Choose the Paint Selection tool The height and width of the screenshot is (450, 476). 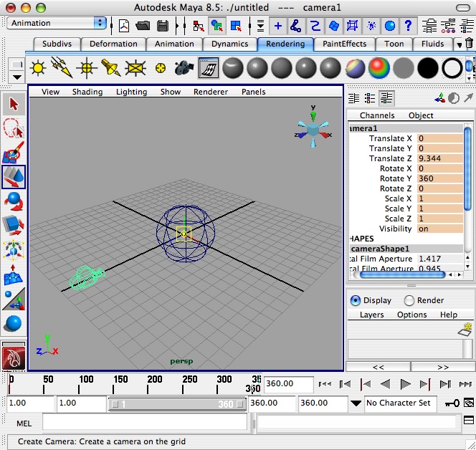point(14,153)
